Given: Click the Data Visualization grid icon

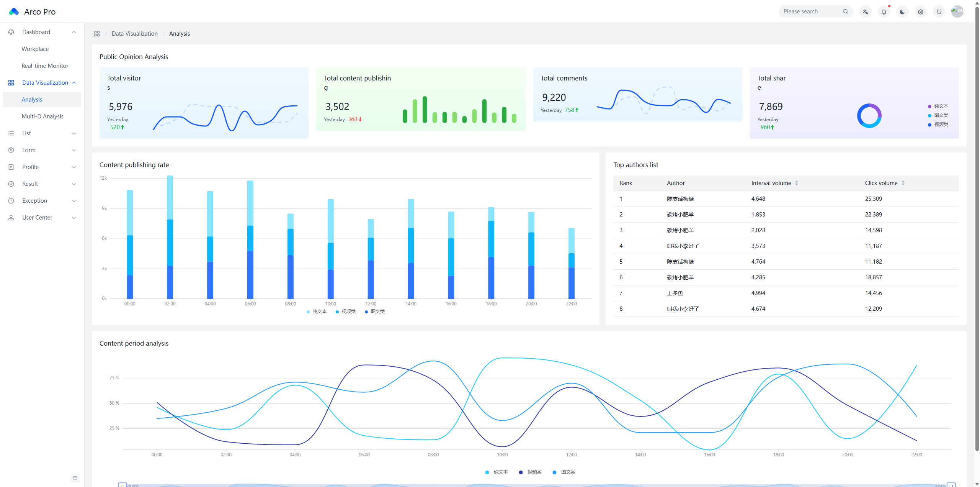Looking at the screenshot, I should pyautogui.click(x=11, y=83).
